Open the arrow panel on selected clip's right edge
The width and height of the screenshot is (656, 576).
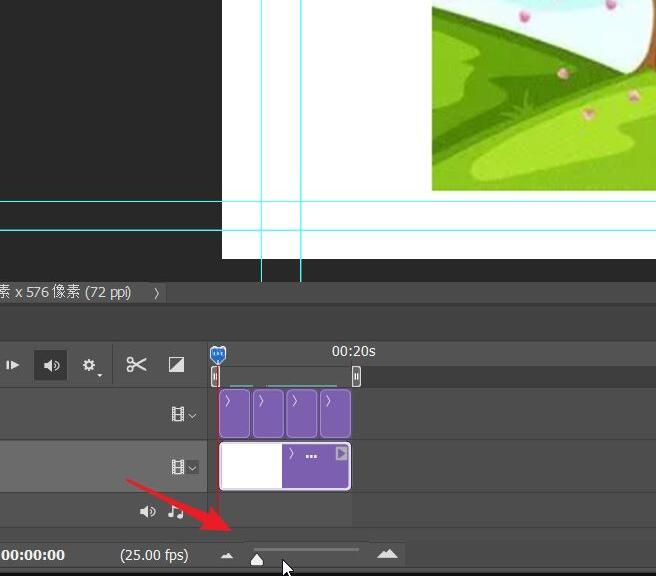[x=341, y=454]
